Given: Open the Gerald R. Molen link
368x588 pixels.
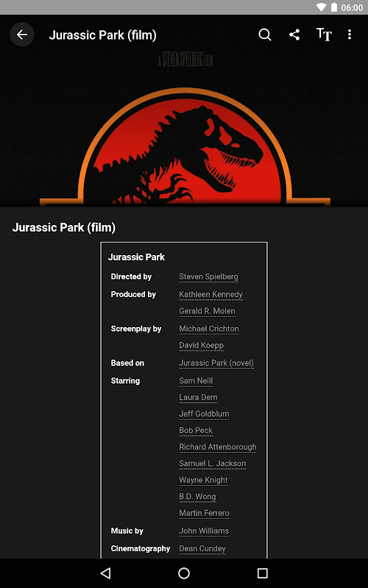Looking at the screenshot, I should coord(207,311).
